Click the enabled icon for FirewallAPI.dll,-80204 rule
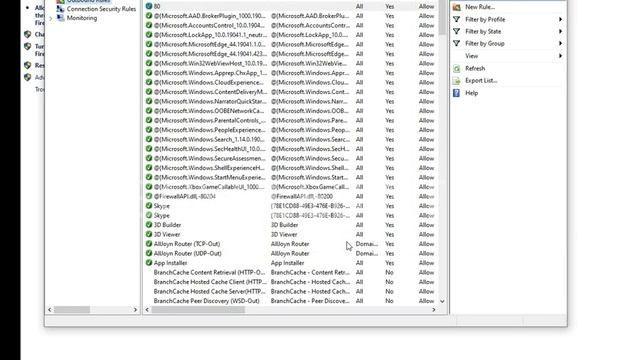This screenshot has height=360, width=640. point(149,196)
